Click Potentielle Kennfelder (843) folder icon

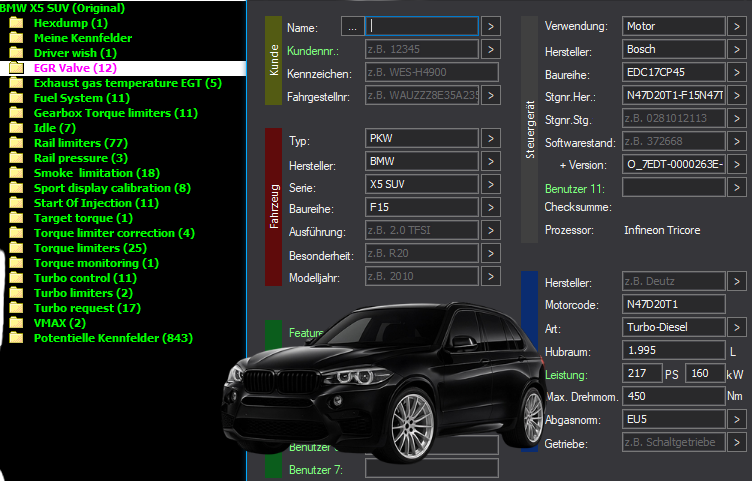tap(16, 338)
